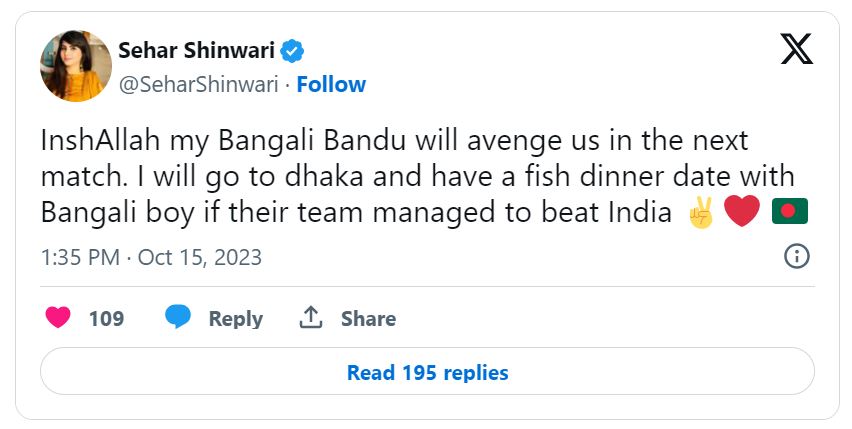Click the Bangladesh flag emoji
This screenshot has width=852, height=429.
click(x=789, y=213)
